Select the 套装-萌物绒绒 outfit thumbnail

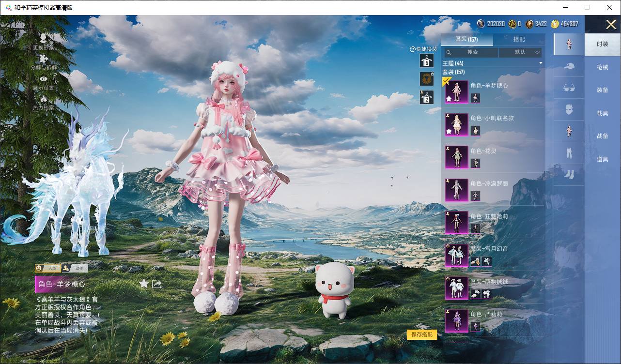pos(456,288)
